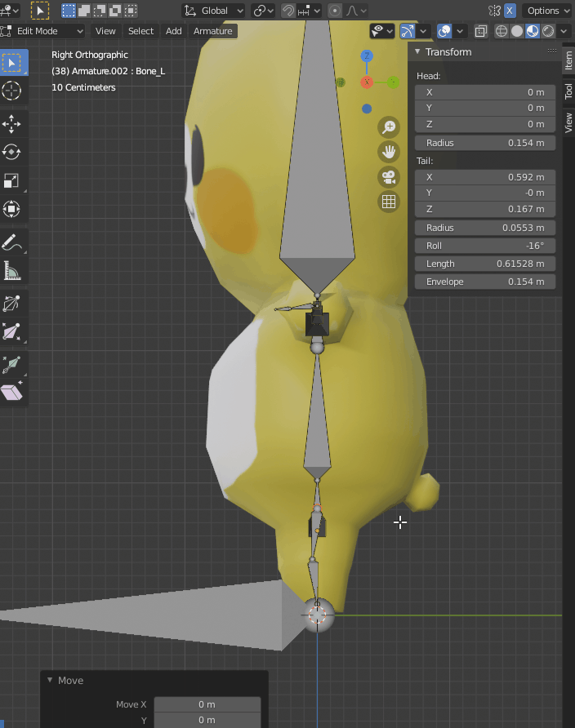This screenshot has height=728, width=575.
Task: Activate the Roll bone tool
Action: pos(11,304)
